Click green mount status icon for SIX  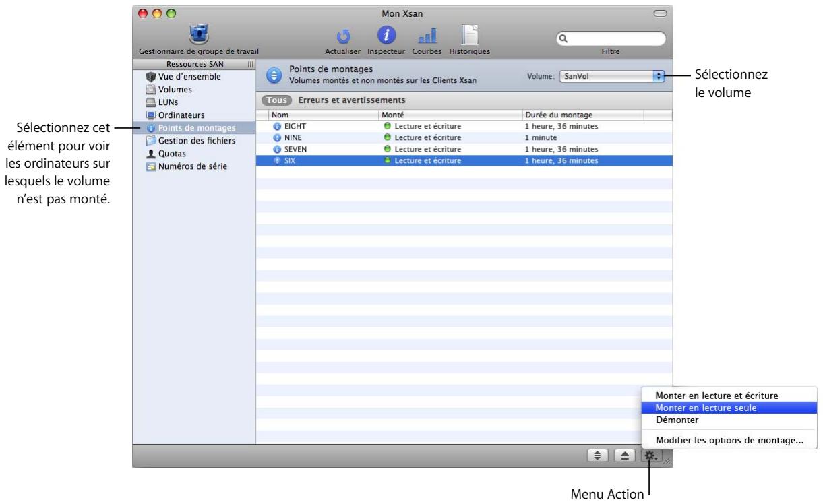(388, 160)
